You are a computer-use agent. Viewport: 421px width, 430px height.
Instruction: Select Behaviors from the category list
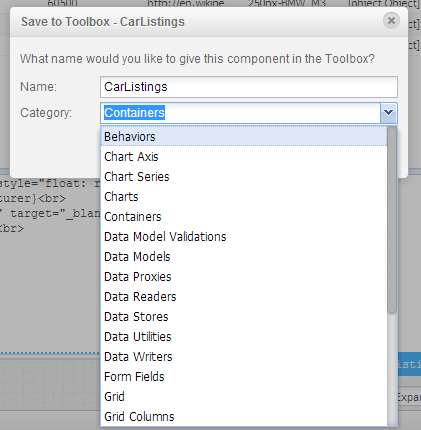[244, 137]
